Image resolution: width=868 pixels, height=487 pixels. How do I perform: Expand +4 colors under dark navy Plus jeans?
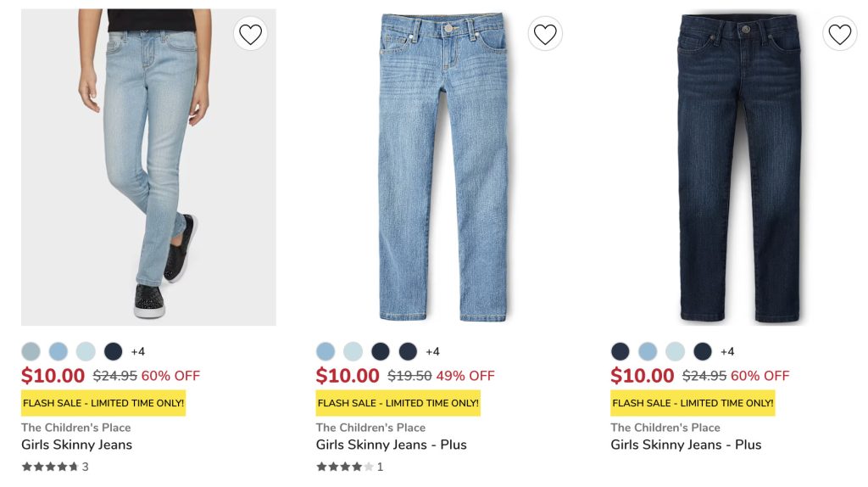pos(727,351)
